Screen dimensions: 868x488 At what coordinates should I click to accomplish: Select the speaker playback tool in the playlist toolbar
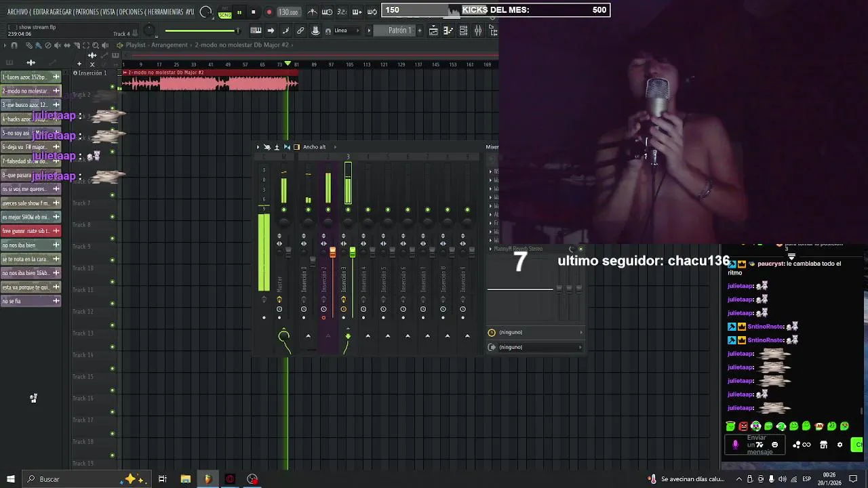coord(105,45)
